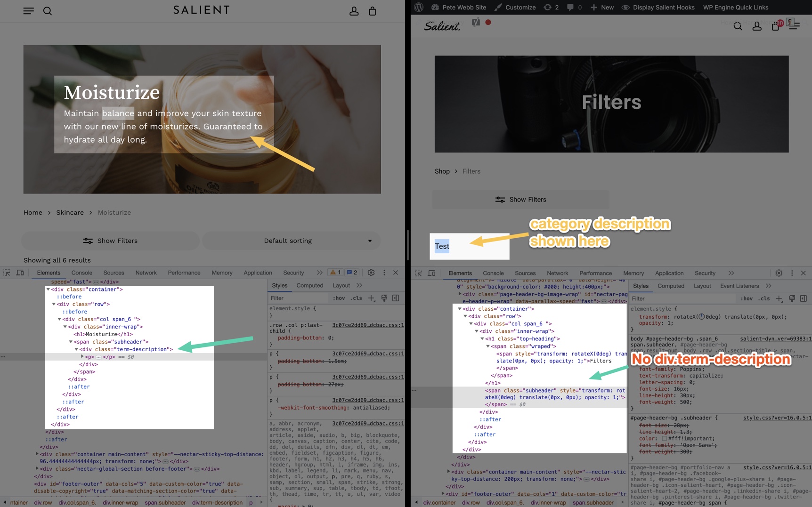Expand the h1 top-heading node
The width and height of the screenshot is (812, 507).
(482, 338)
